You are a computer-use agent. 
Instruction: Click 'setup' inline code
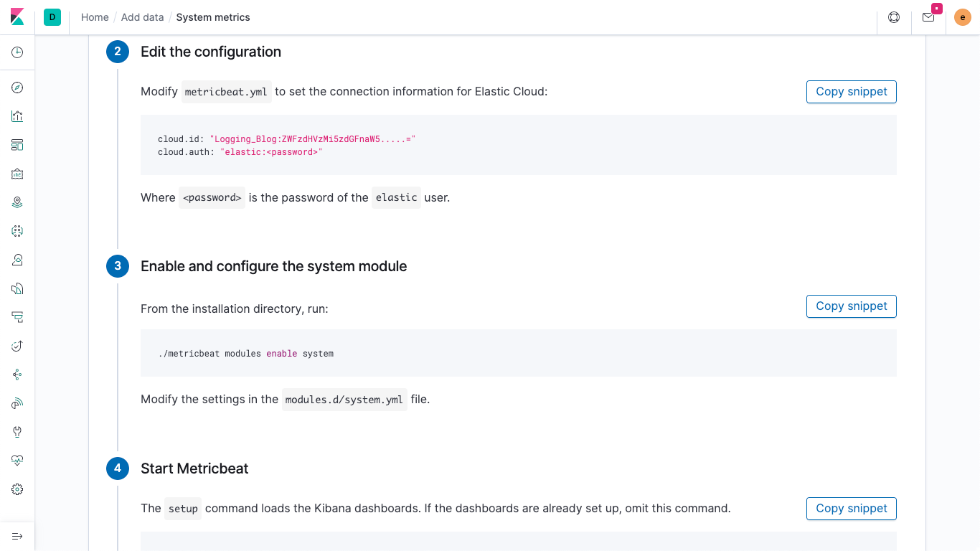coord(183,509)
